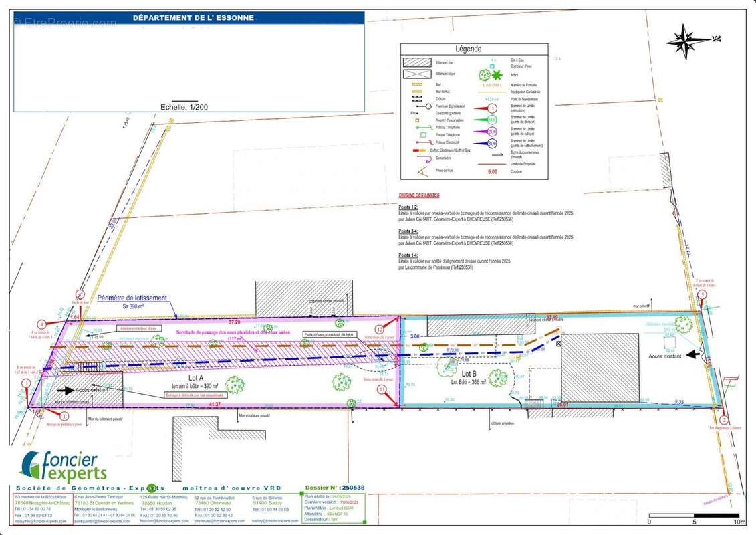Click the 'Lot B' label on the plan
The width and height of the screenshot is (756, 535).
pos(469,373)
